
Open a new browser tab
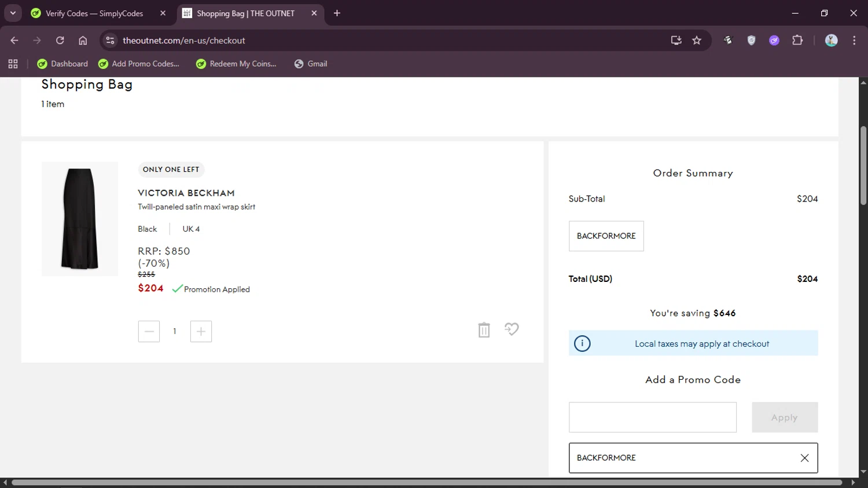(337, 13)
